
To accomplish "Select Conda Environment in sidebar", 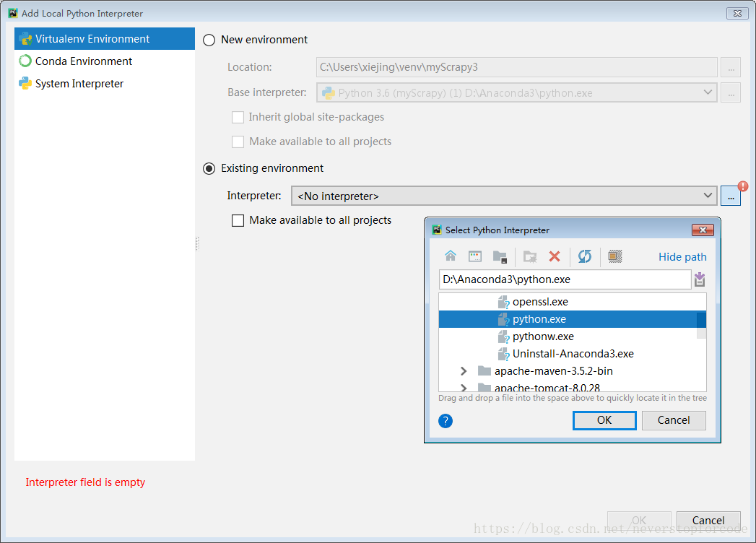I will coord(105,61).
